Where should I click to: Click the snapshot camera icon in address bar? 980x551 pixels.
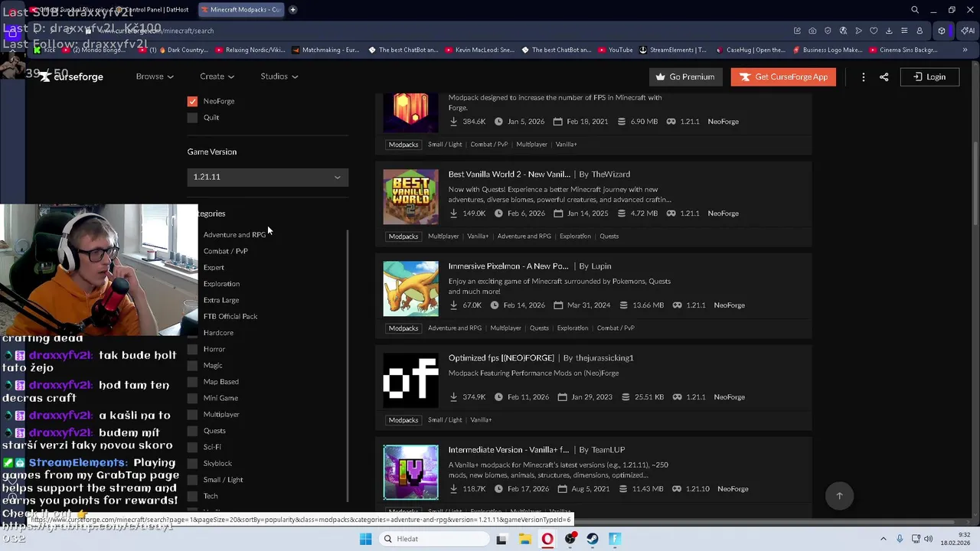coord(812,31)
